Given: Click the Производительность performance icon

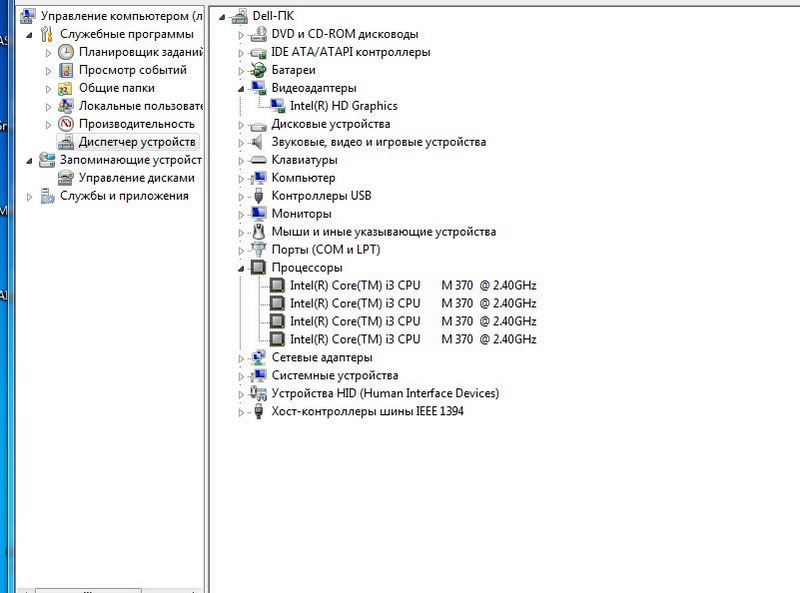Looking at the screenshot, I should pos(66,124).
